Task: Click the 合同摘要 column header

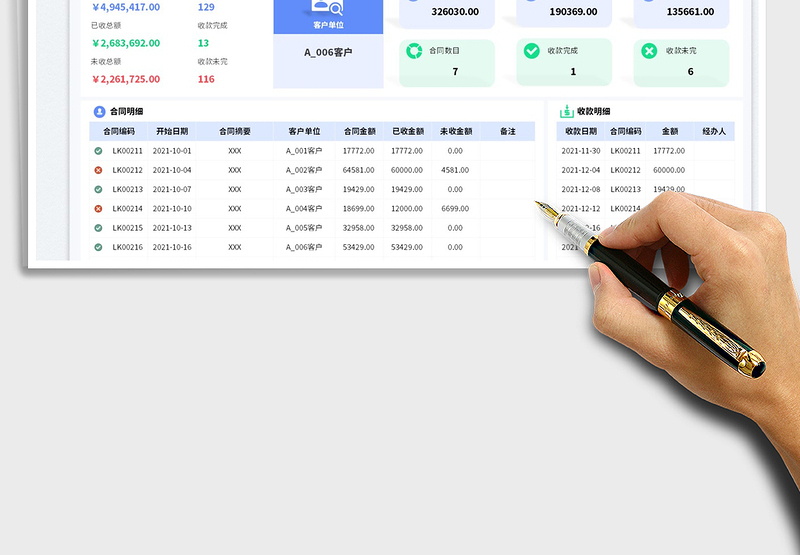Action: 235,132
